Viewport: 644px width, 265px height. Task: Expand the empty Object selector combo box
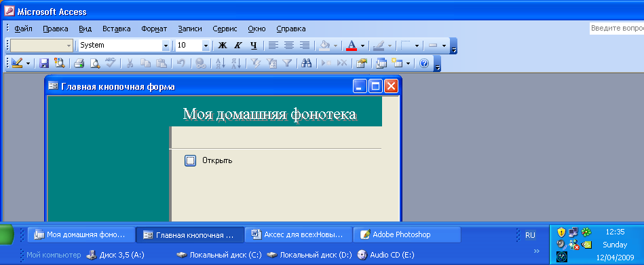69,46
